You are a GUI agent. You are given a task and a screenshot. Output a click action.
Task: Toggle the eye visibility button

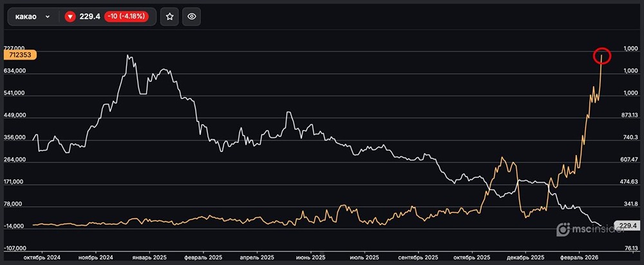(x=191, y=17)
